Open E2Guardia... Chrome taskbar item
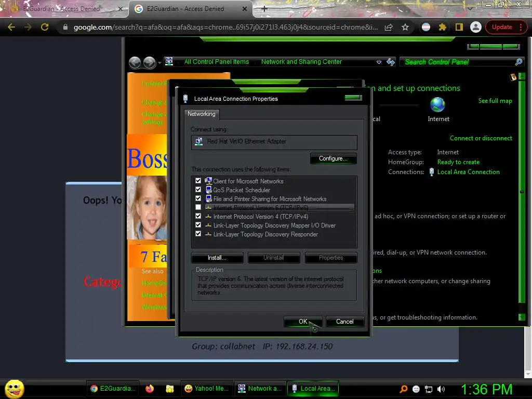This screenshot has width=532, height=399. tap(113, 389)
